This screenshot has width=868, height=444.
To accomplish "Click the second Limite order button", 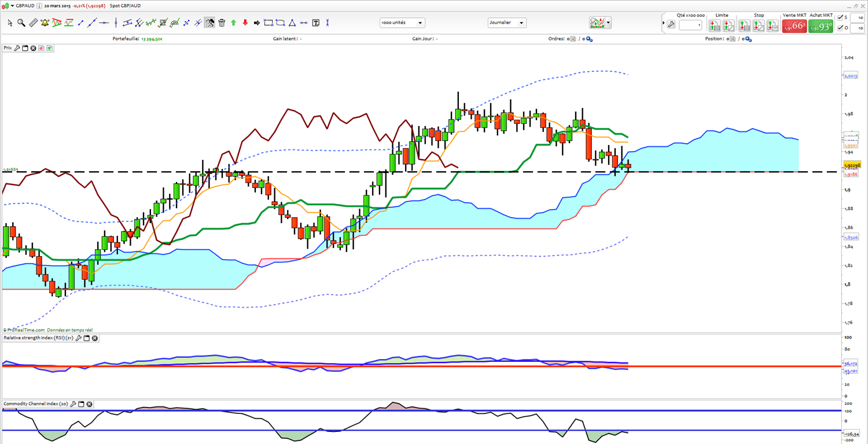I will (729, 26).
